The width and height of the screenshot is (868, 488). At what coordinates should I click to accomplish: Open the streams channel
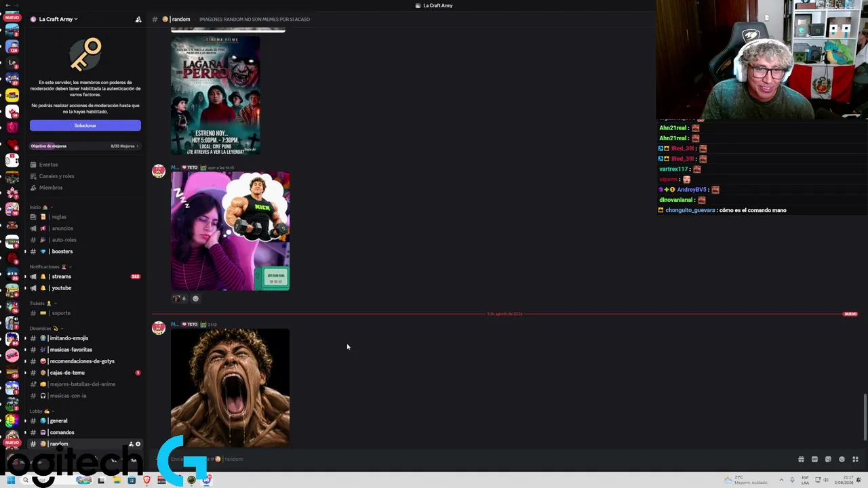tap(85, 277)
